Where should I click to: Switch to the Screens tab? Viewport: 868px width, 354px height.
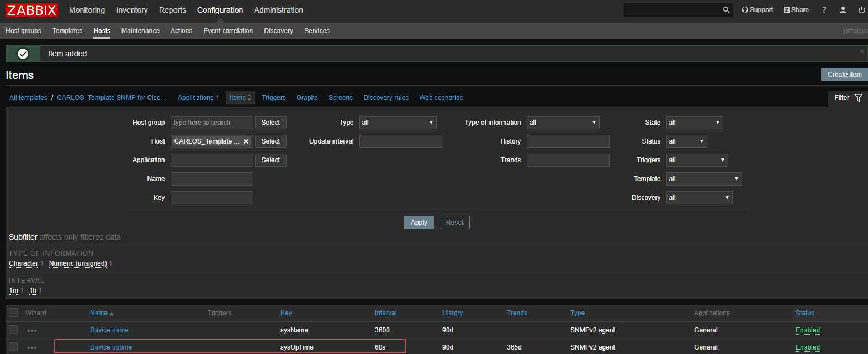click(341, 98)
